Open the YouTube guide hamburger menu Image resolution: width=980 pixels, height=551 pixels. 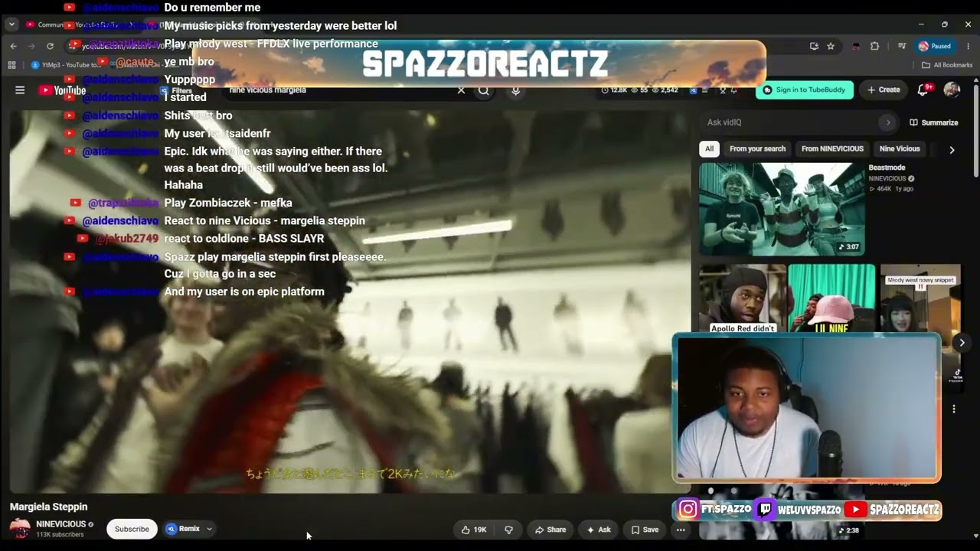coord(20,90)
